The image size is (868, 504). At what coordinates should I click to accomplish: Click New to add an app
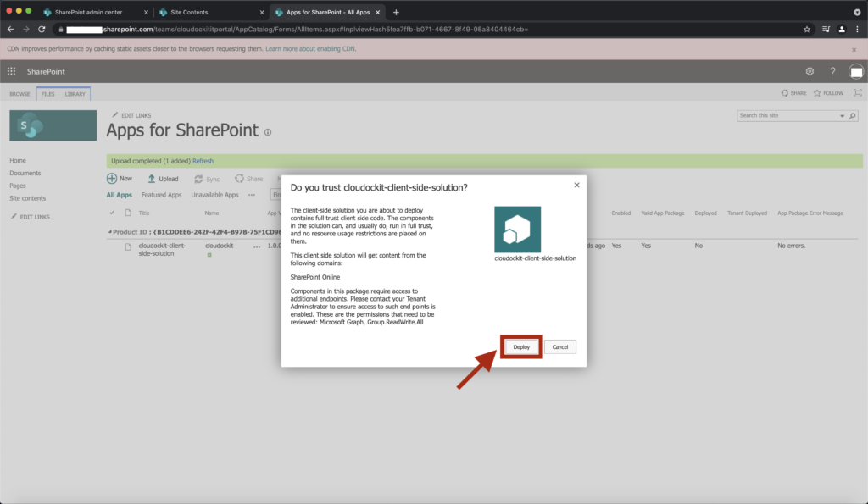tap(120, 178)
